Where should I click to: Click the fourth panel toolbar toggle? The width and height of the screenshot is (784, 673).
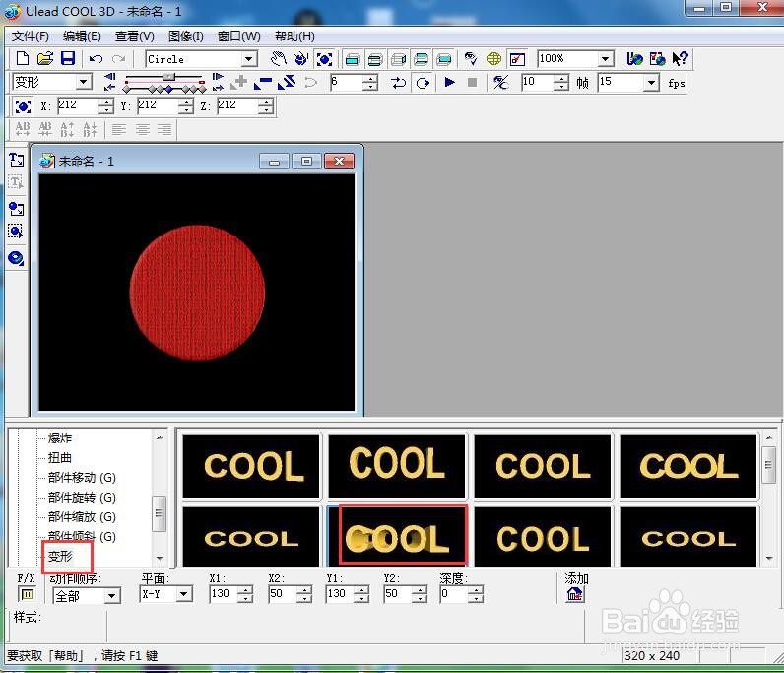pyautogui.click(x=421, y=59)
